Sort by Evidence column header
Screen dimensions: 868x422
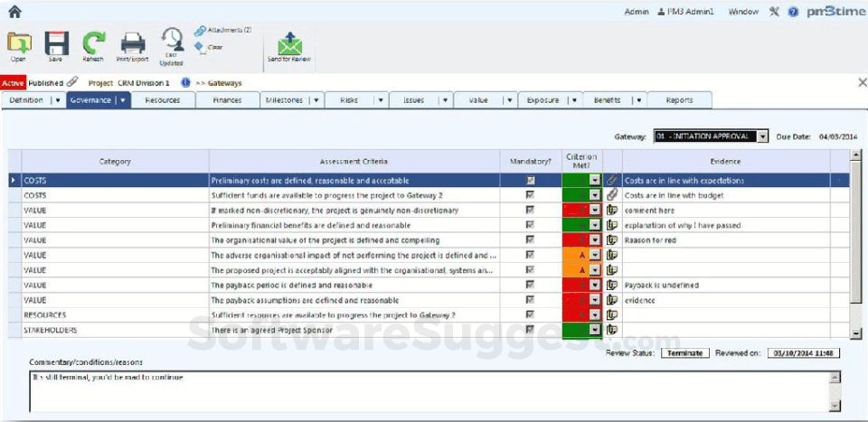[x=726, y=162]
